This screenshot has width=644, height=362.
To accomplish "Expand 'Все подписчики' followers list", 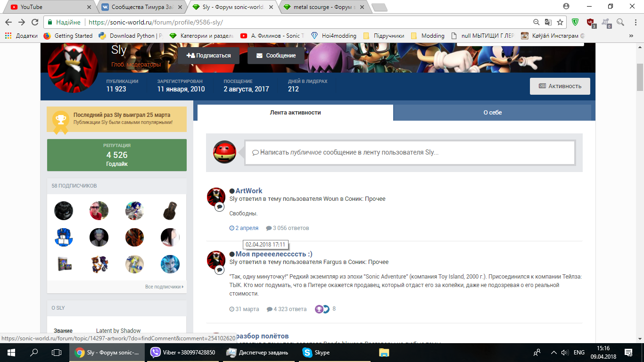I will (164, 287).
